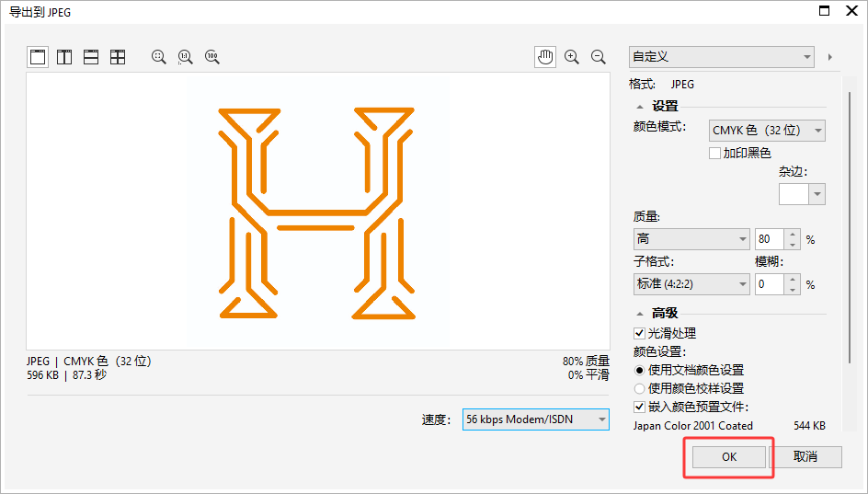Image resolution: width=868 pixels, height=494 pixels.
Task: Increase quality with the up stepper
Action: pyautogui.click(x=793, y=235)
